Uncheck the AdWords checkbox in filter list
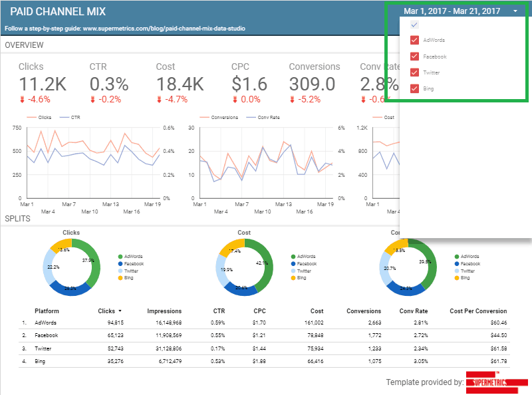The width and height of the screenshot is (532, 395). click(x=414, y=41)
